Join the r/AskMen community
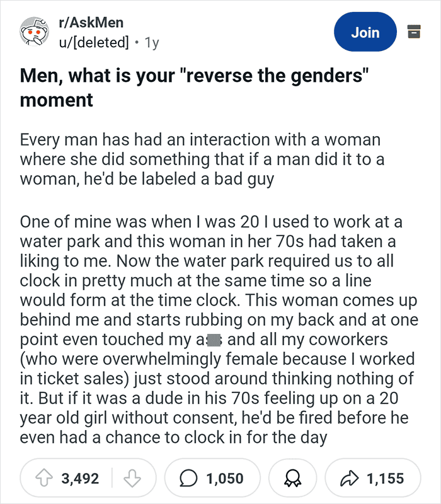This screenshot has width=441, height=504. pos(365,32)
